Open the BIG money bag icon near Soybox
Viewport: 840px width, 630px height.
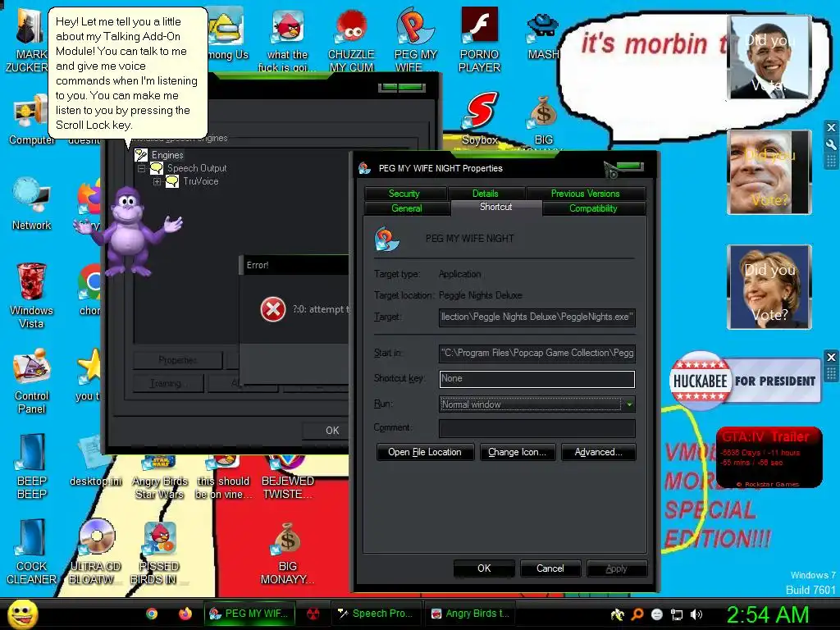tap(544, 121)
